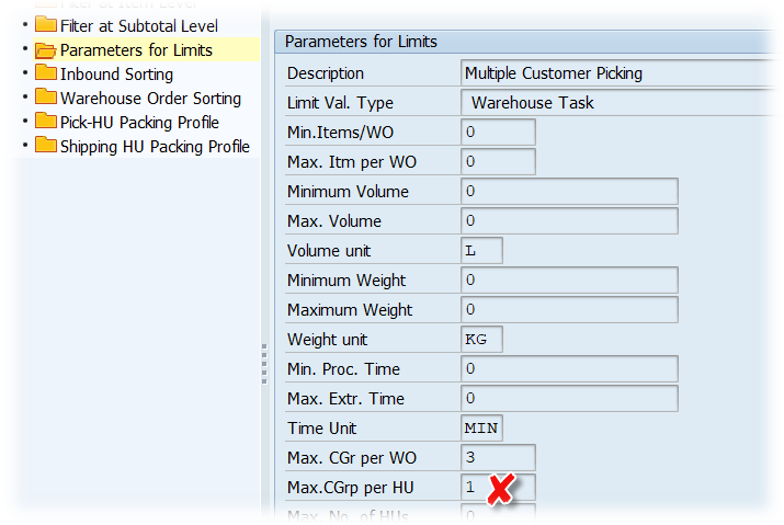Click the Max. Extr. Time label
784x525 pixels.
(x=346, y=398)
